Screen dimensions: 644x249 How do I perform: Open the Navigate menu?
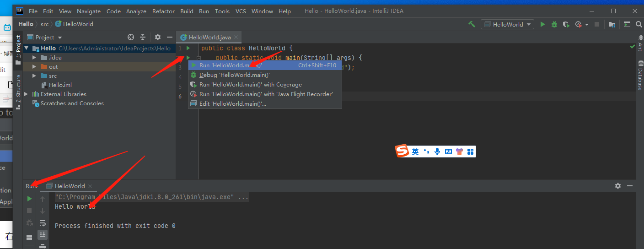[89, 11]
